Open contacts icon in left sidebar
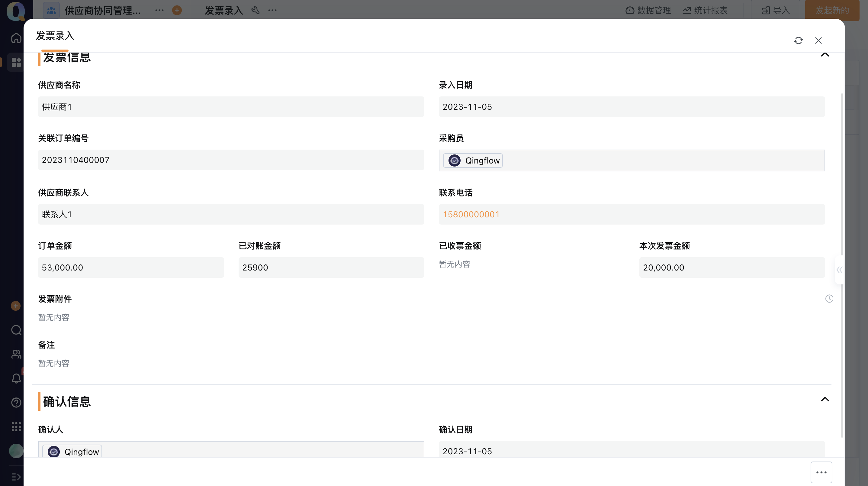 (x=16, y=354)
